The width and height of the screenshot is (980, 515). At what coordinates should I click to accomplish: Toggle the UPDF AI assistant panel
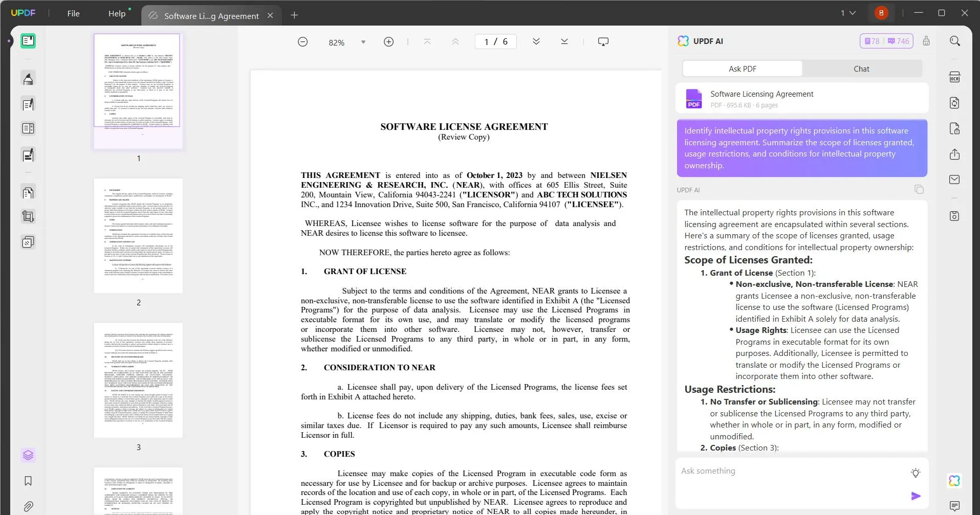click(954, 481)
